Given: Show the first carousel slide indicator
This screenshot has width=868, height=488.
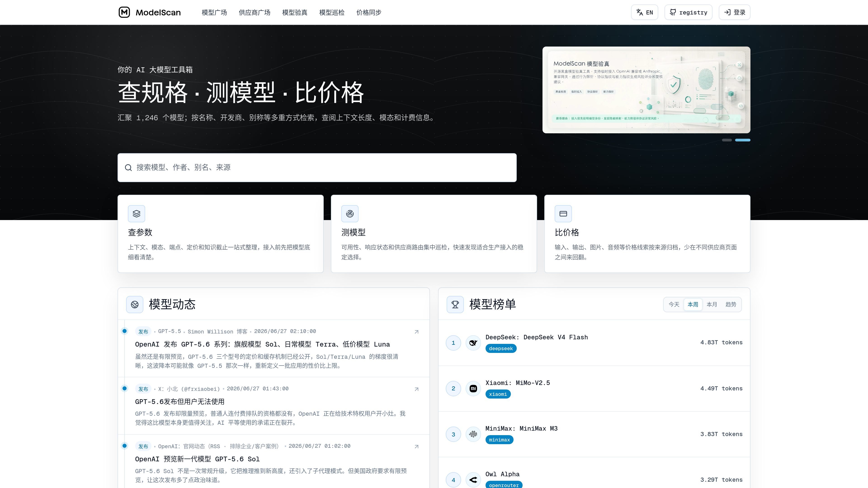Looking at the screenshot, I should pyautogui.click(x=727, y=140).
